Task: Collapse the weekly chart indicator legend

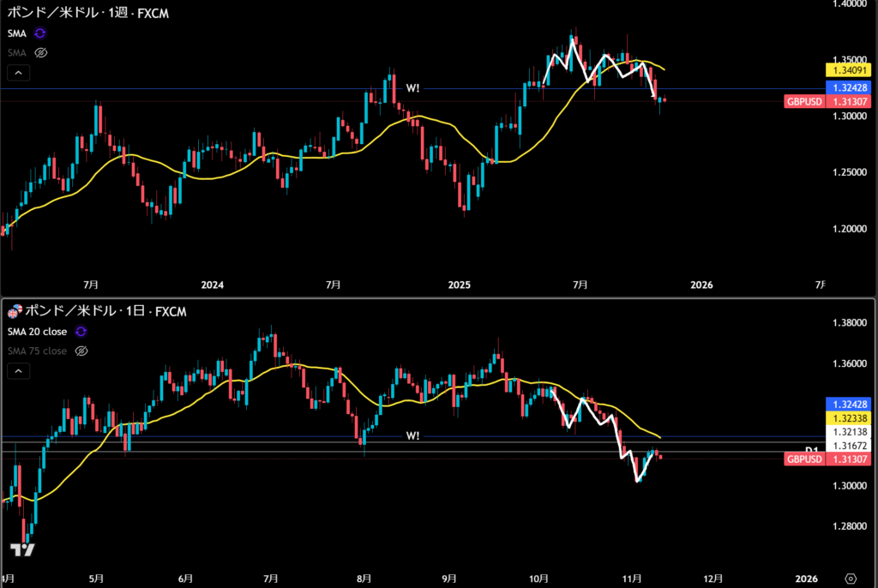Action: coord(20,73)
